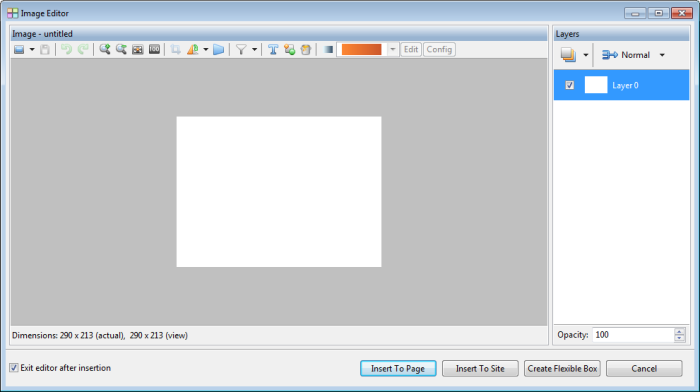Click the zoom in magnifier icon
Image resolution: width=700 pixels, height=392 pixels.
[105, 50]
